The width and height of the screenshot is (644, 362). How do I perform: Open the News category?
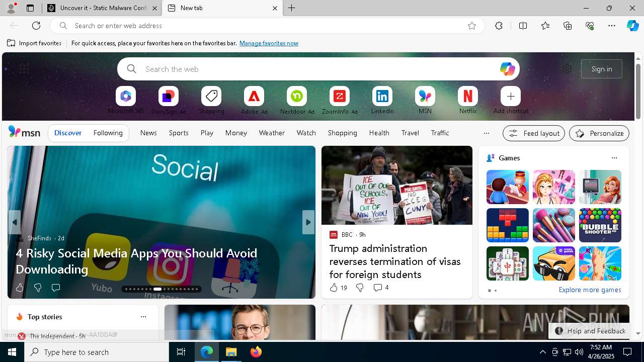[x=148, y=133]
